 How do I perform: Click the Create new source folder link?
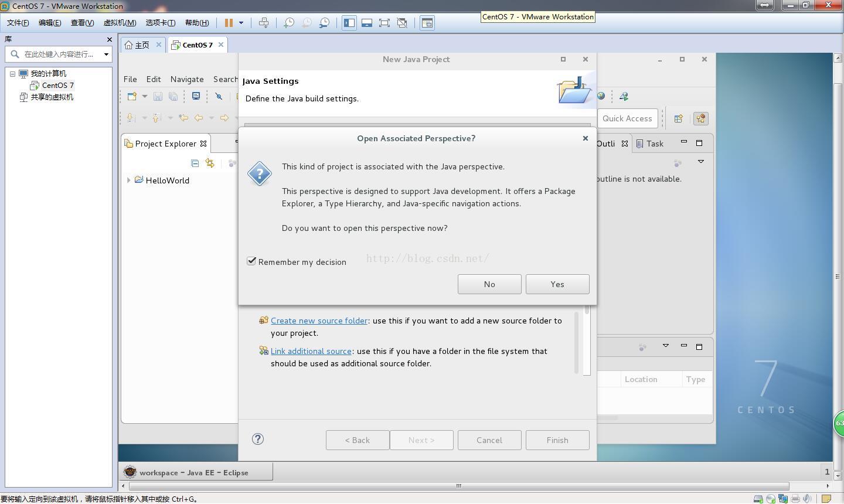[319, 321]
